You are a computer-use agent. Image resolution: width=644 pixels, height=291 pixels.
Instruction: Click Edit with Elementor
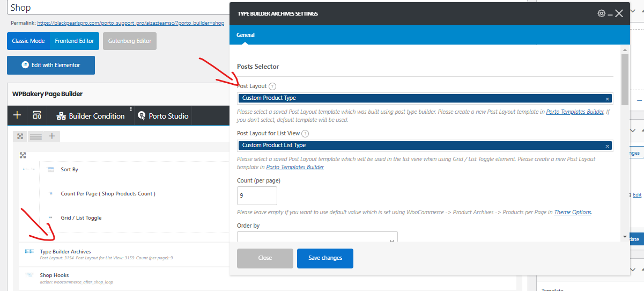click(51, 65)
